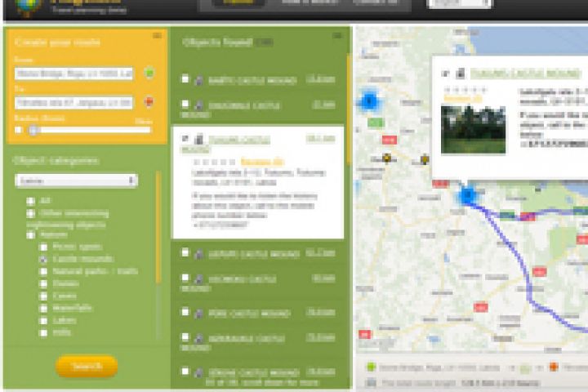Click the route length icon below the map
This screenshot has height=392, width=588.
pos(371,382)
